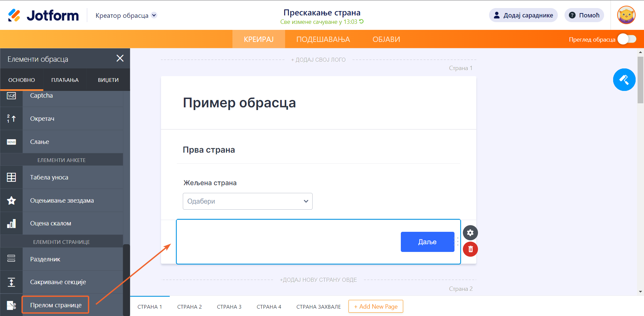Select the Слање element label
This screenshot has height=316, width=644.
click(x=40, y=142)
